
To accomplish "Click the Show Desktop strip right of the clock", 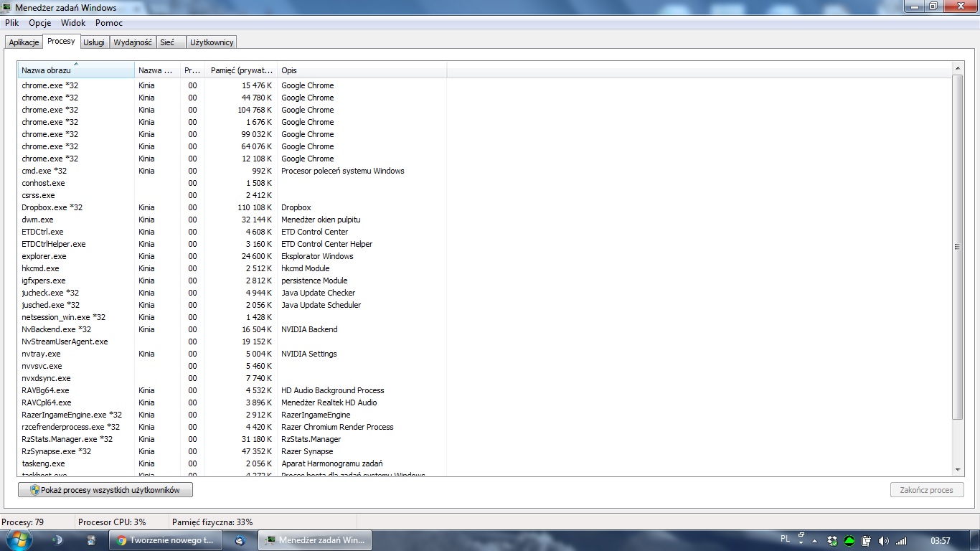I will tap(975, 540).
